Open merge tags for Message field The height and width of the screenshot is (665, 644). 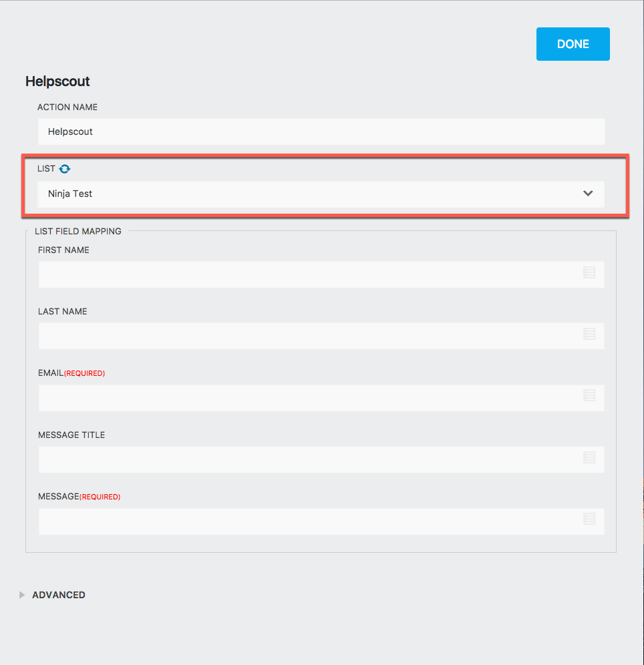click(x=589, y=519)
